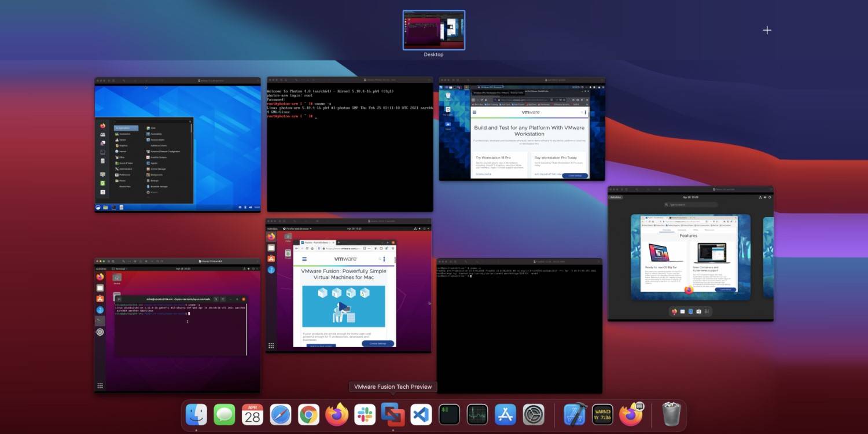868x434 pixels.
Task: Click the Help icon in Ubuntu 21.04 VM dock
Action: click(x=100, y=310)
